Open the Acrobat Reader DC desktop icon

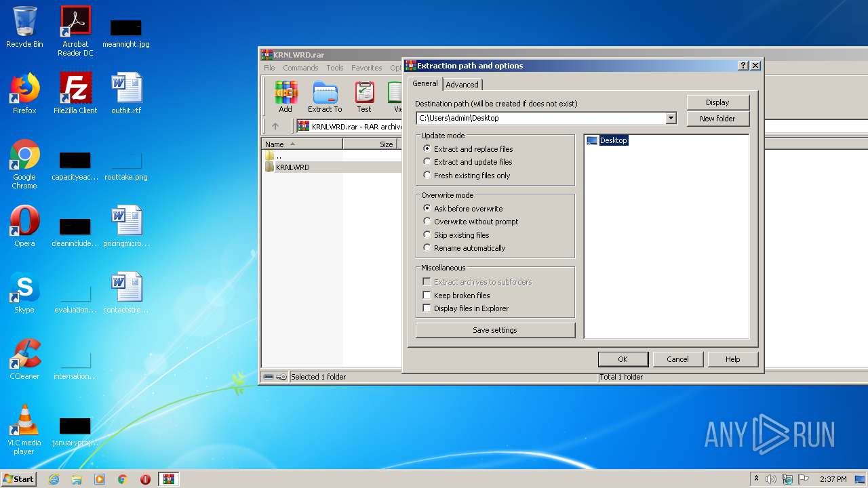pos(75,31)
